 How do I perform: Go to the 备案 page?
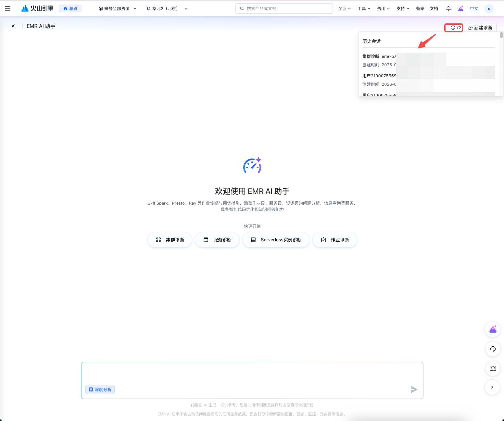(x=420, y=8)
